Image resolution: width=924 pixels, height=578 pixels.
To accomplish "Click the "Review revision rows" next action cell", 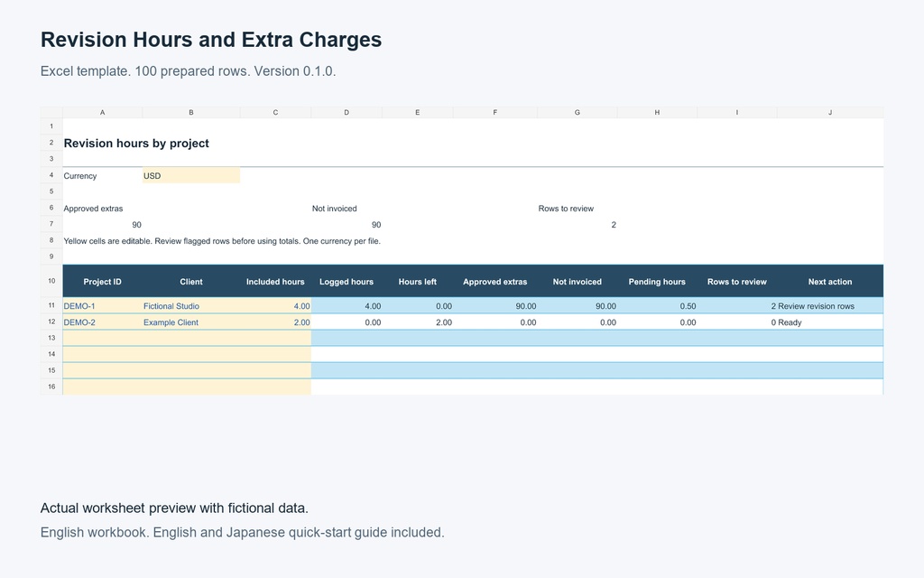I will pos(830,305).
